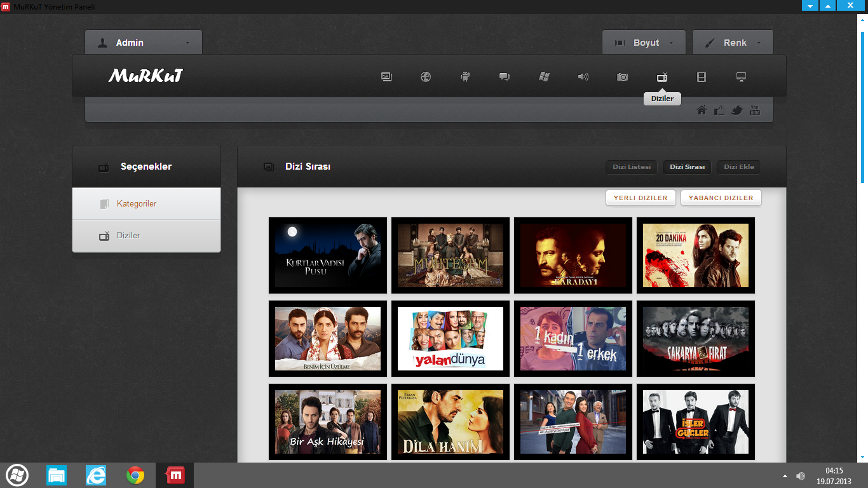Expand the Boyut size dropdown
The width and height of the screenshot is (868, 488).
pyautogui.click(x=644, y=43)
